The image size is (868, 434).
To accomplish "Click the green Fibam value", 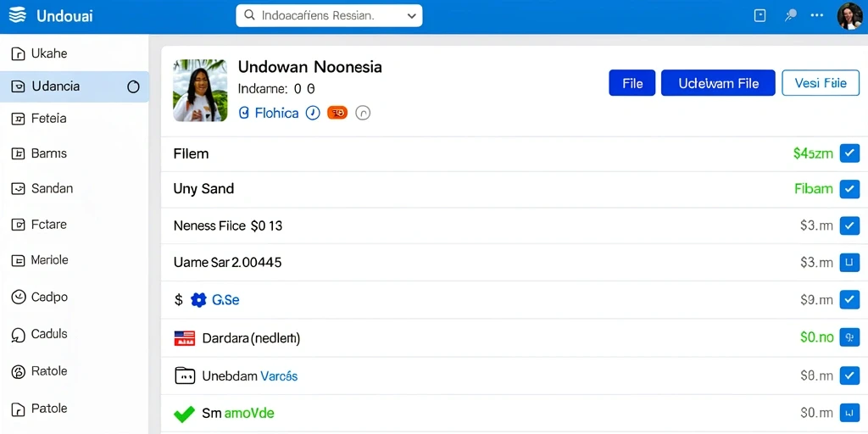I will (x=814, y=189).
